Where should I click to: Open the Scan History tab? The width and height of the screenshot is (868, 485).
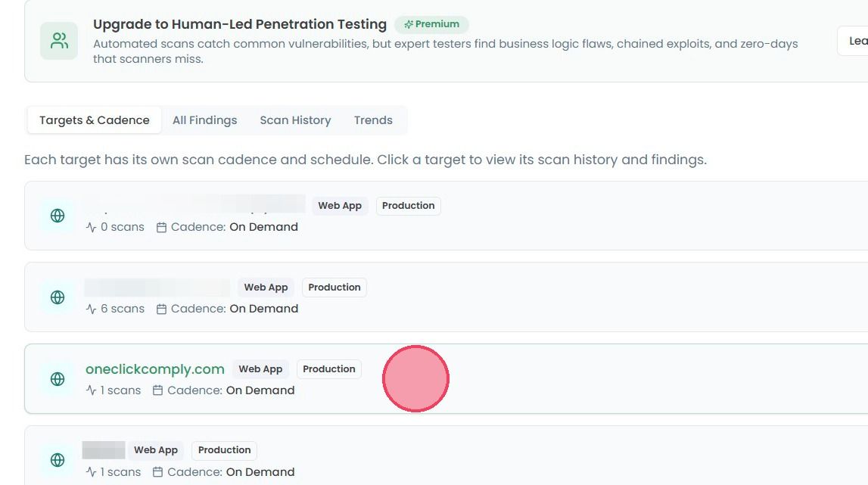click(x=295, y=120)
